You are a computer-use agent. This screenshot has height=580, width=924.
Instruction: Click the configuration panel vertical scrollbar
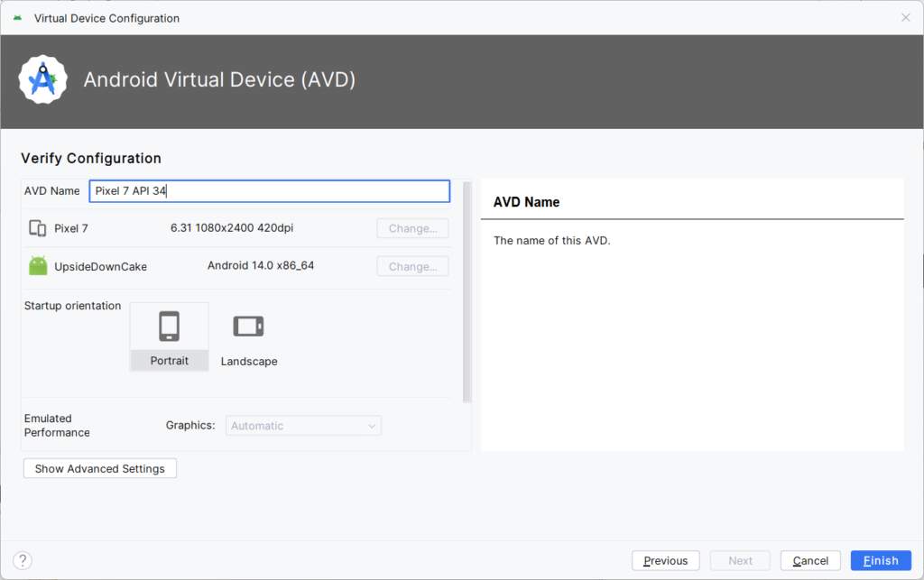(x=467, y=292)
